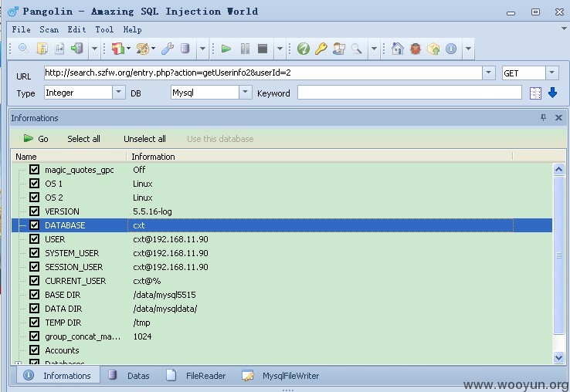
Task: Click the red-green books toolbar icon
Action: (x=117, y=49)
